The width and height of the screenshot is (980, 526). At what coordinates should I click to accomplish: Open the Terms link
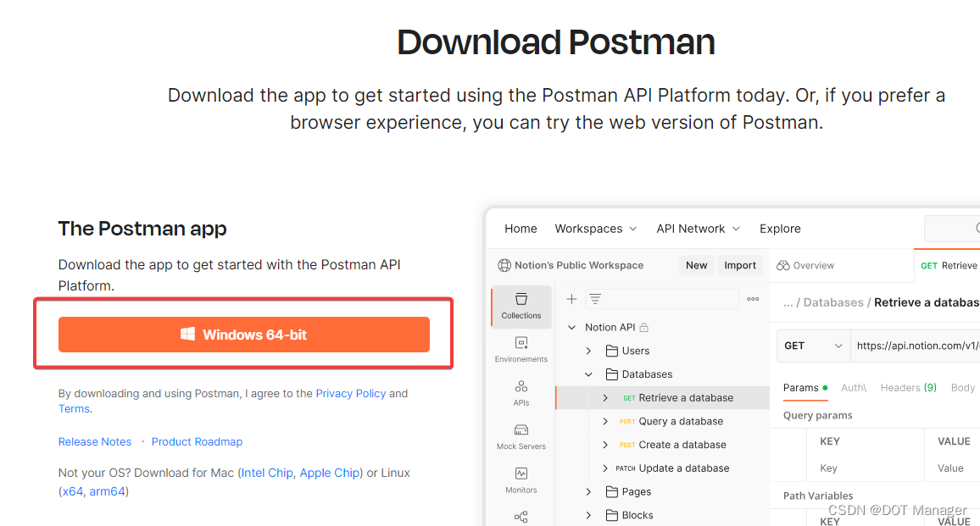[74, 408]
